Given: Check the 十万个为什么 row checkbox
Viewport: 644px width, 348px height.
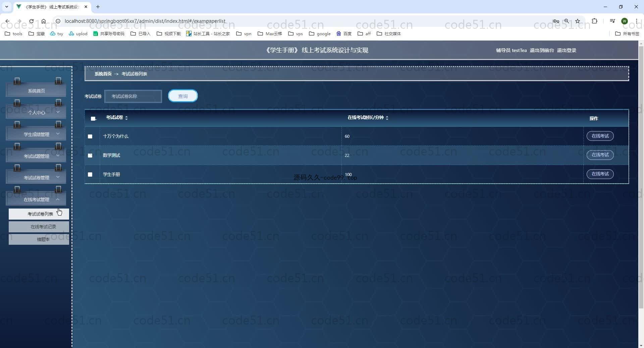Looking at the screenshot, I should (90, 136).
